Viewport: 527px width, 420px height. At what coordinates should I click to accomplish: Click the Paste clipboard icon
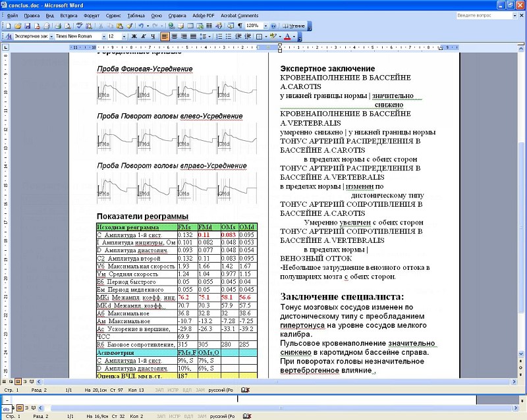coord(120,26)
